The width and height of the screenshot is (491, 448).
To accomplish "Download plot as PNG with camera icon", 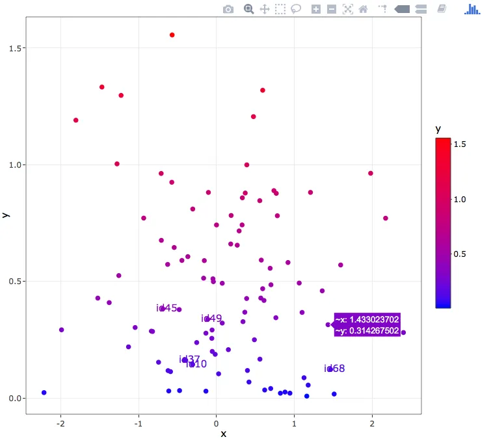I will [x=228, y=9].
